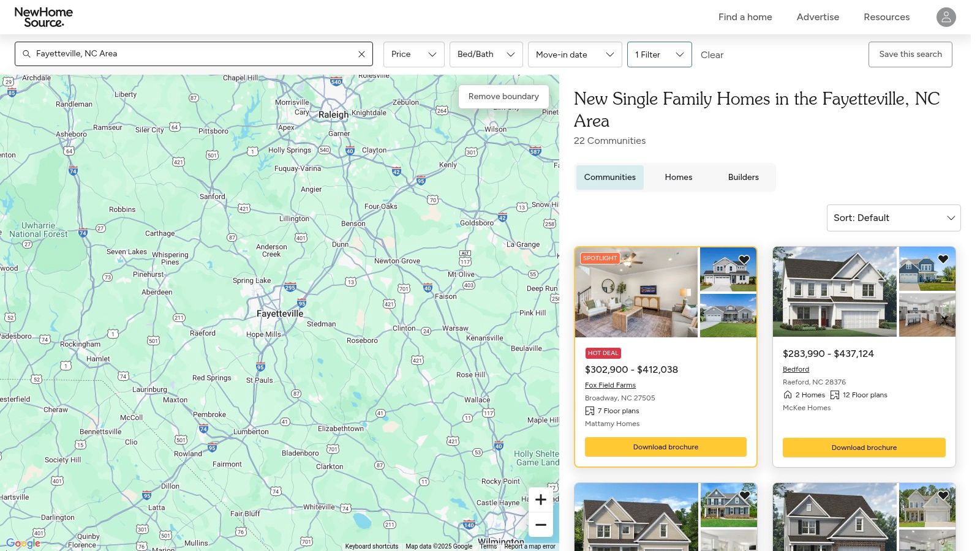This screenshot has width=980, height=551.
Task: Open the Price filter dropdown
Action: coord(413,54)
